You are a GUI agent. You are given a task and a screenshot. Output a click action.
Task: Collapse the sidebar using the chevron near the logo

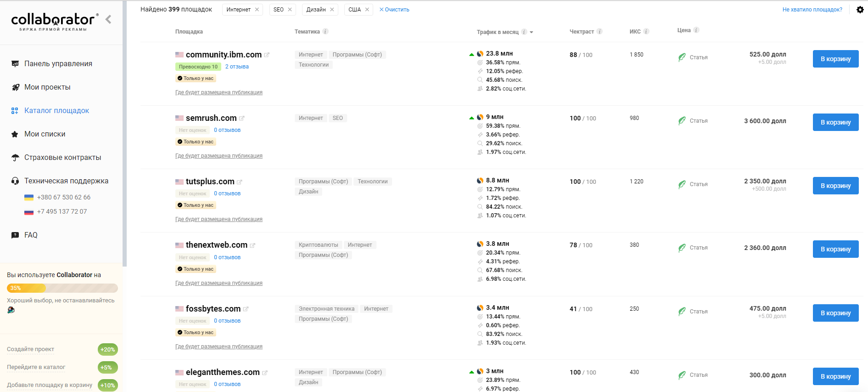(x=108, y=19)
